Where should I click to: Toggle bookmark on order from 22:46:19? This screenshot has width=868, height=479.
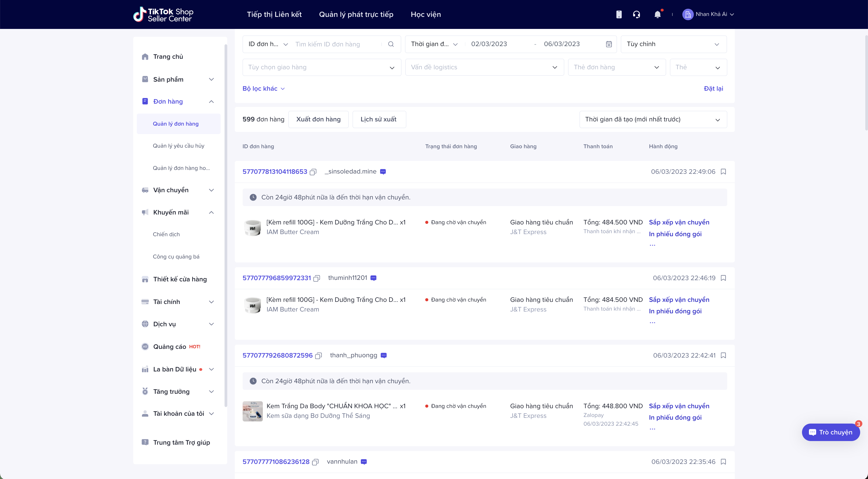(x=723, y=278)
